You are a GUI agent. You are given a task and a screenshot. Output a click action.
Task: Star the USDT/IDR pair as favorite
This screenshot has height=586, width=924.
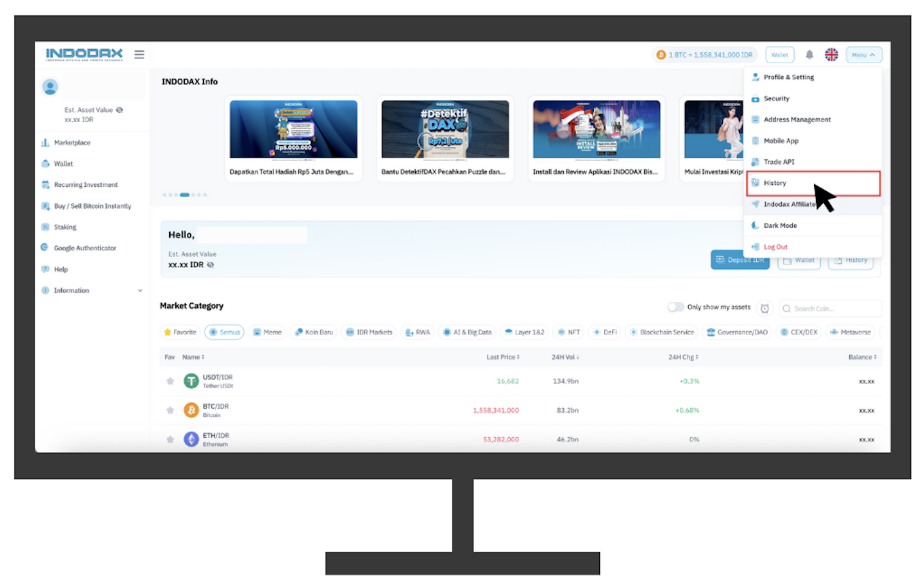171,381
